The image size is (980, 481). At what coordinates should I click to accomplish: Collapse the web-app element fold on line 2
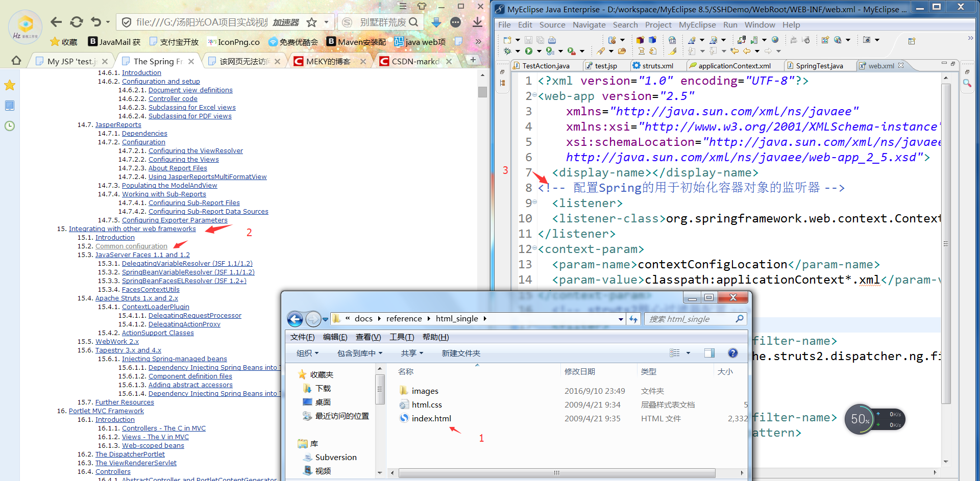pos(534,95)
